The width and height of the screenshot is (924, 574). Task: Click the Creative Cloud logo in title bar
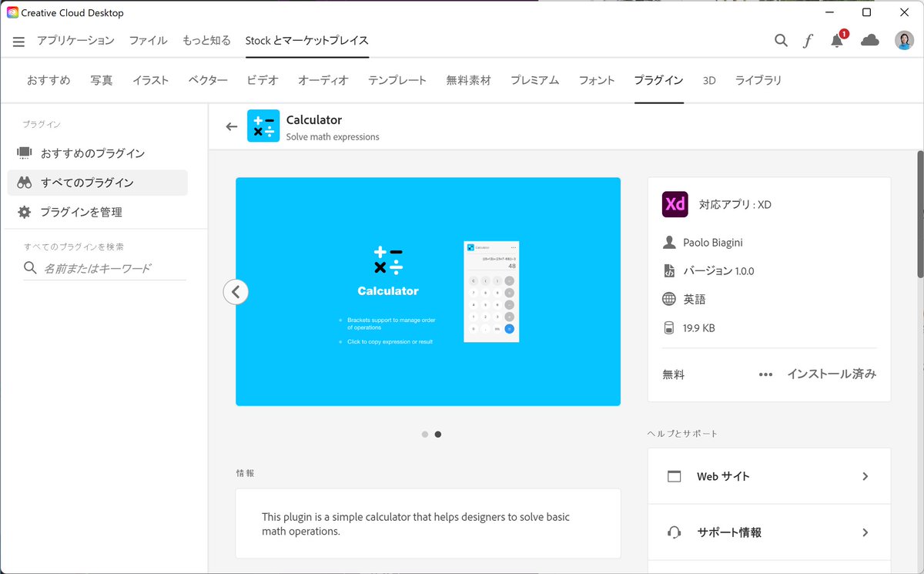tap(12, 12)
